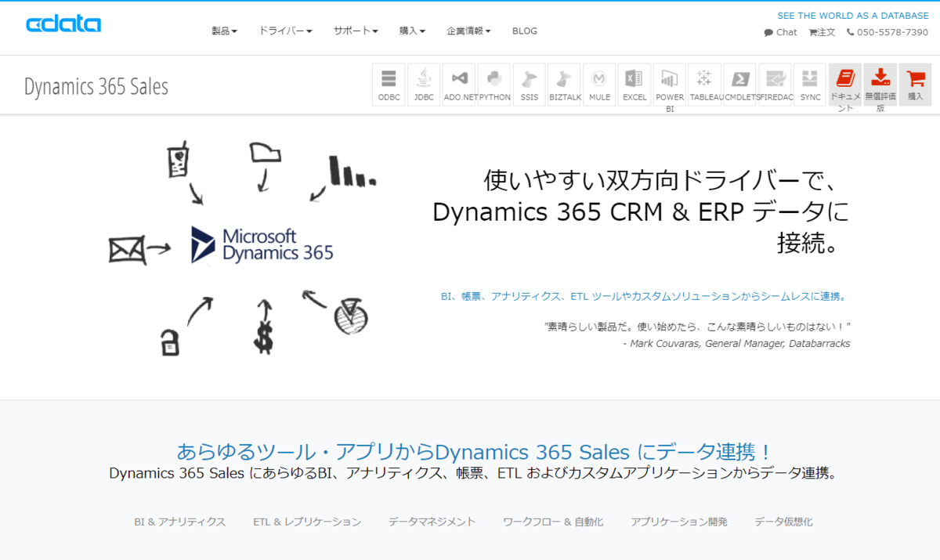Image resolution: width=940 pixels, height=560 pixels.
Task: Go to BLOG in navigation
Action: (x=525, y=31)
